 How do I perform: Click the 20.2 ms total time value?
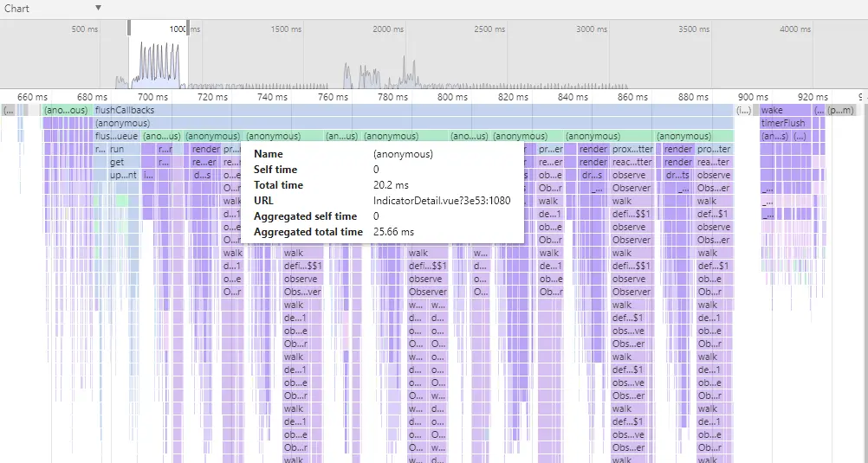tap(390, 185)
